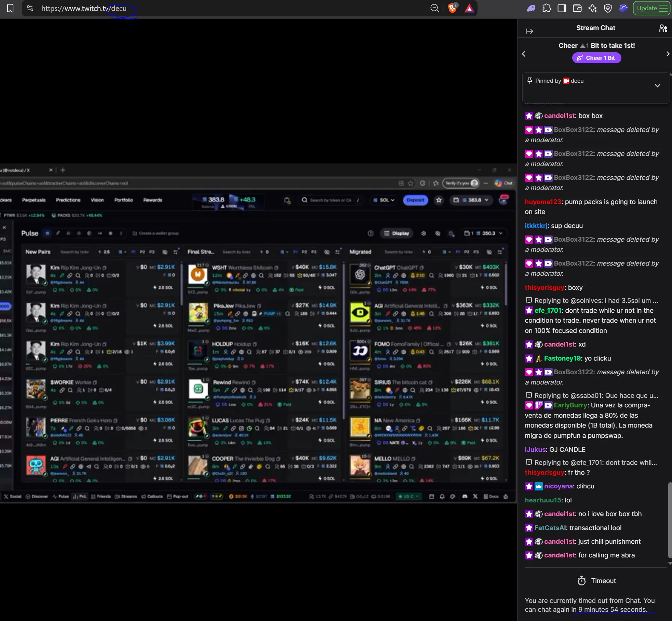Open the Brave Wallet icon
The image size is (672, 621).
coord(577,8)
